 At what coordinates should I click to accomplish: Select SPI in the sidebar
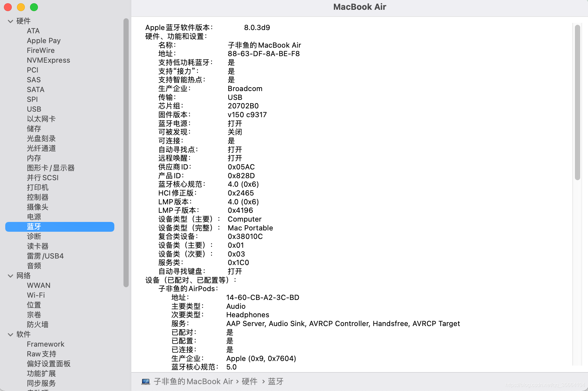point(32,100)
